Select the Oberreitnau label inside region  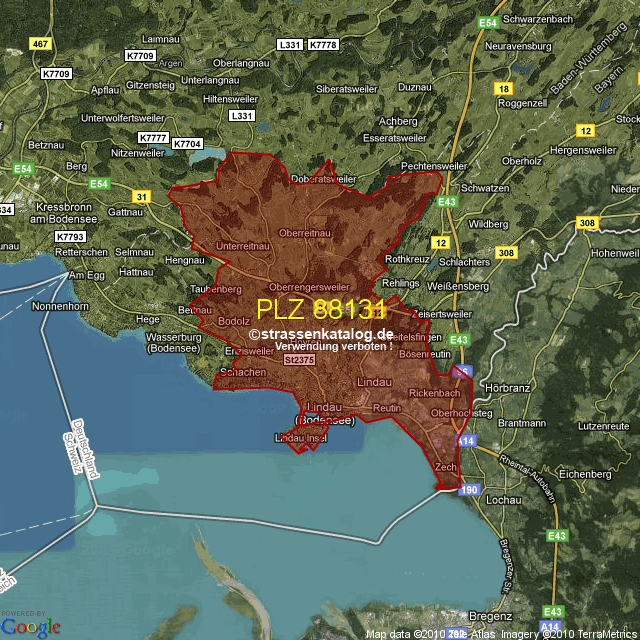tap(305, 232)
